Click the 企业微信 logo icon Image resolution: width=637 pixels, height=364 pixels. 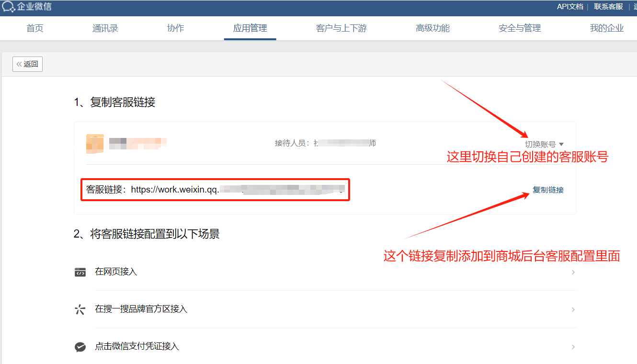[x=9, y=7]
